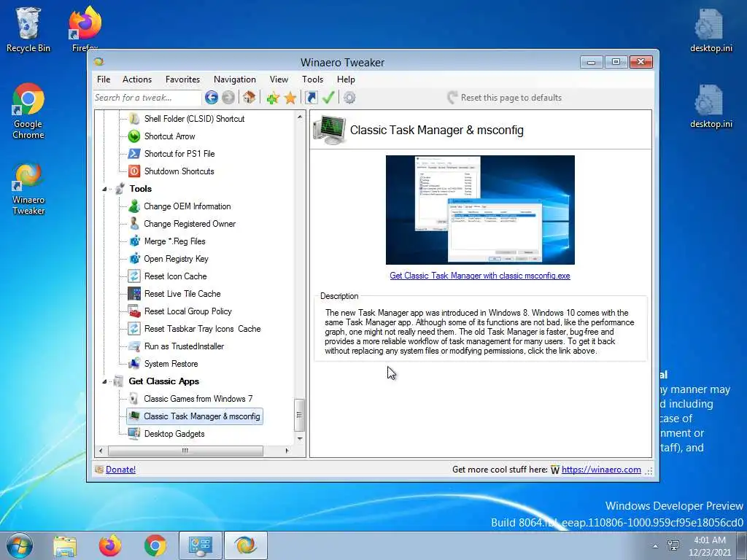Click the Desktop Gadgets icon
The width and height of the screenshot is (747, 560).
134,434
